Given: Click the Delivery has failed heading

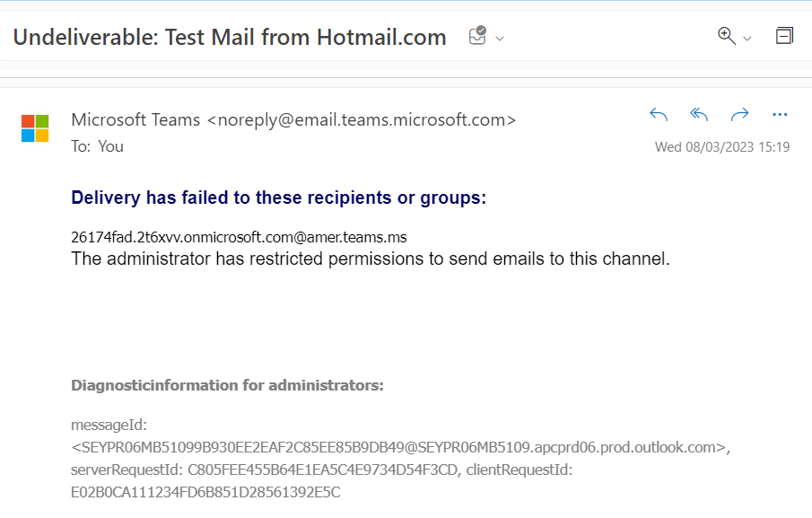Looking at the screenshot, I should click(x=279, y=198).
